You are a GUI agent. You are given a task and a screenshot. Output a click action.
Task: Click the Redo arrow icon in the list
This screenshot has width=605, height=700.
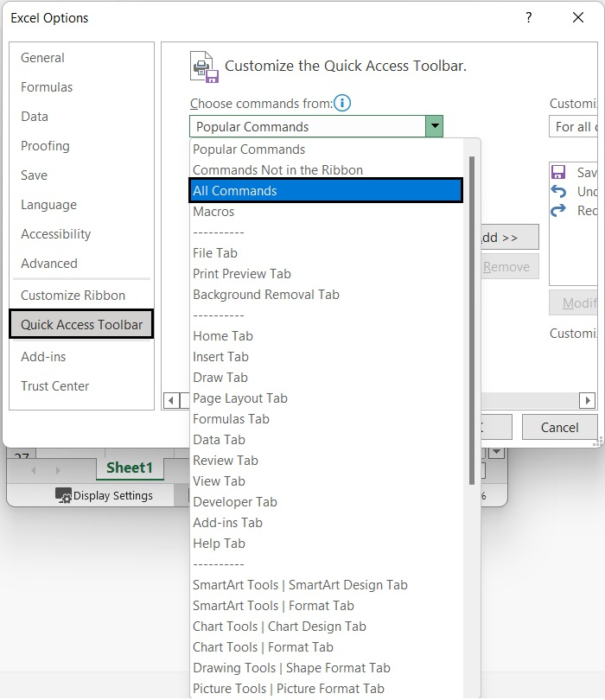tap(558, 210)
